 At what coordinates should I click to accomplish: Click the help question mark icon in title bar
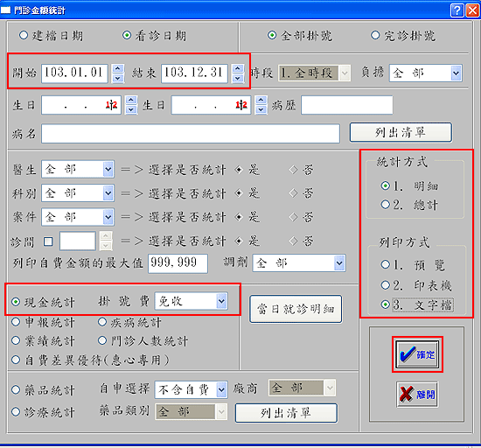pyautogui.click(x=457, y=10)
